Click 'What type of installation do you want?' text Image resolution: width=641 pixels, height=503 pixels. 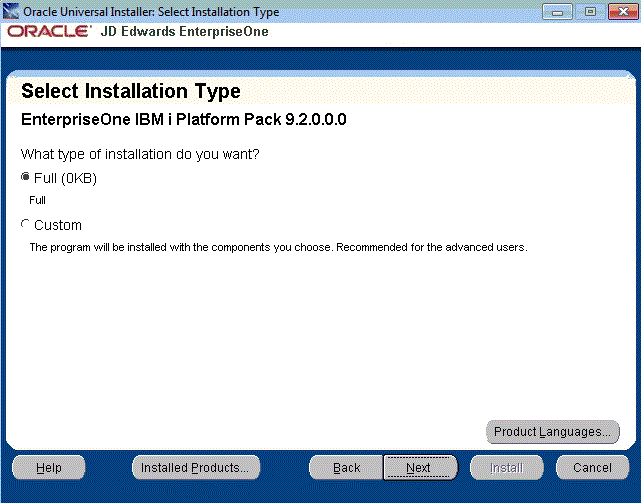[x=140, y=155]
